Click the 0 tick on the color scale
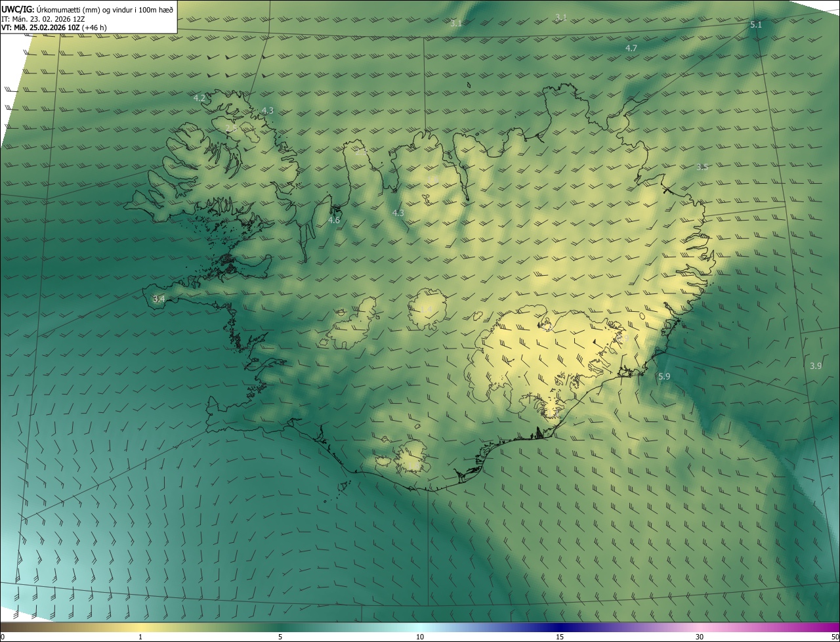 pyautogui.click(x=3, y=637)
